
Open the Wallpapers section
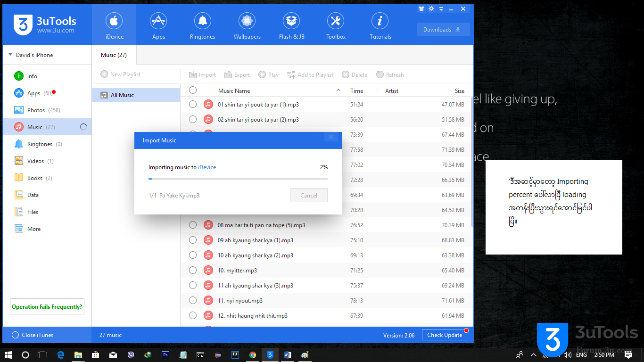(247, 25)
